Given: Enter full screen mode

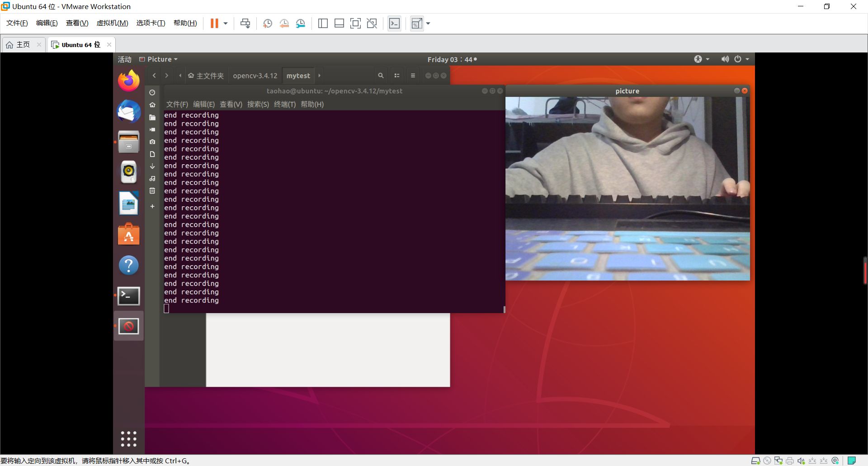Looking at the screenshot, I should 356,23.
